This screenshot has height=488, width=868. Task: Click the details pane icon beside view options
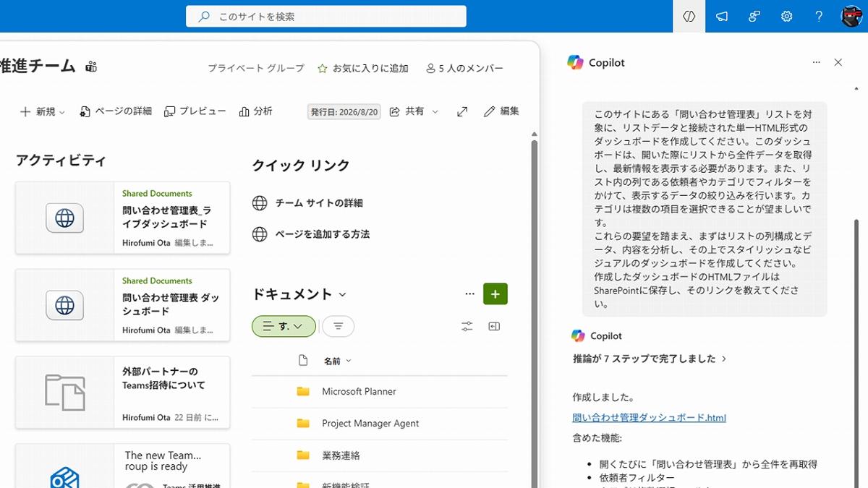point(494,326)
